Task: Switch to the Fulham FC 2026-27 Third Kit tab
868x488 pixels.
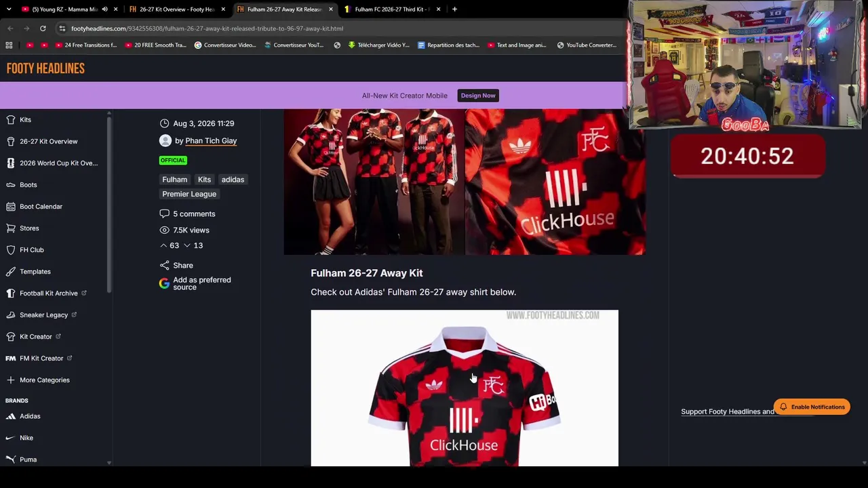Action: (392, 9)
